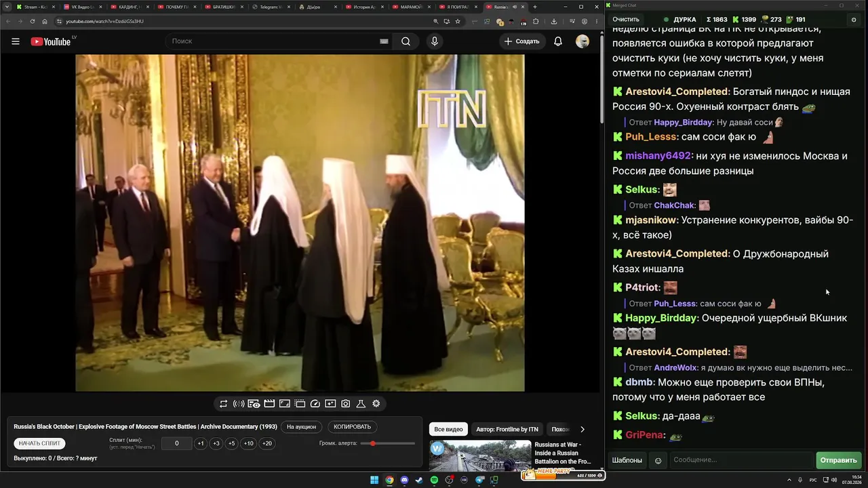Add +10 minutes to split
The image size is (868, 488).
[249, 443]
